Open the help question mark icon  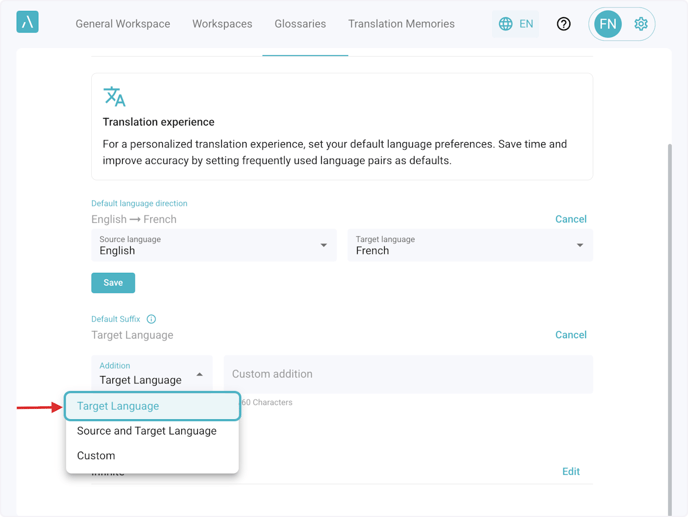pos(564,24)
